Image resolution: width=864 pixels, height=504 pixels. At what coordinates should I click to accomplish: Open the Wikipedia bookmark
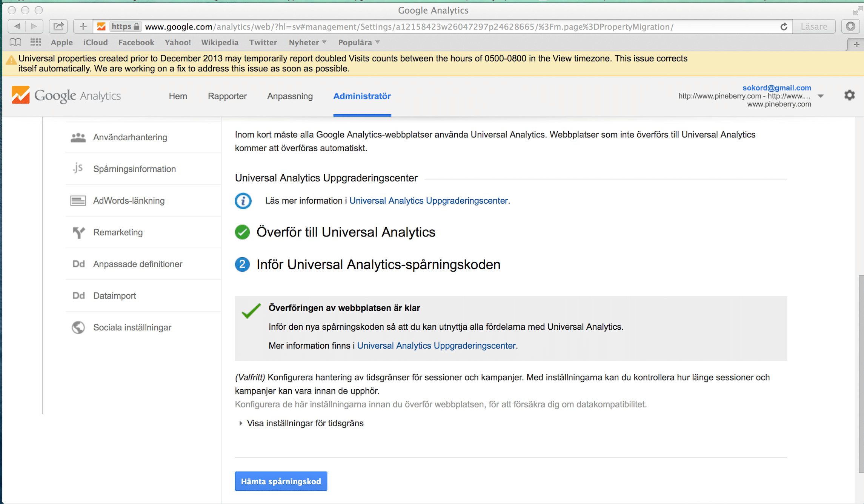click(x=220, y=42)
